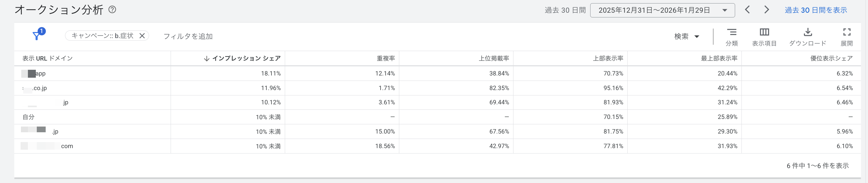Open the date range dropdown

[662, 10]
